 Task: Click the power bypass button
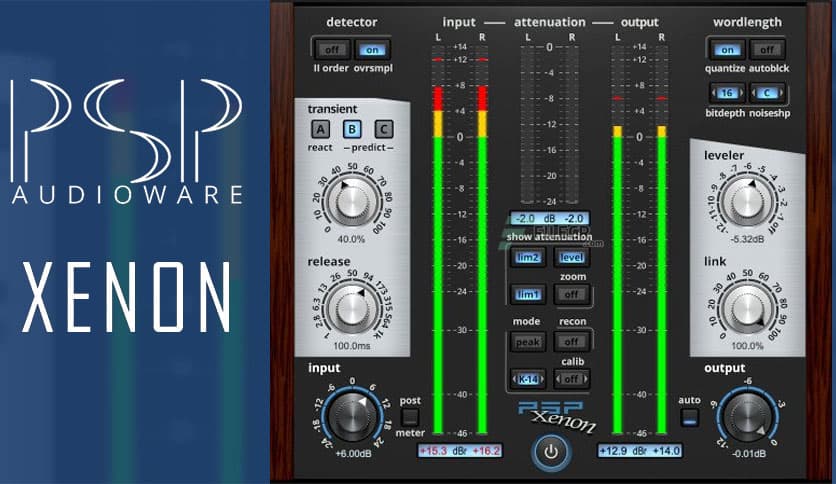[x=551, y=452]
